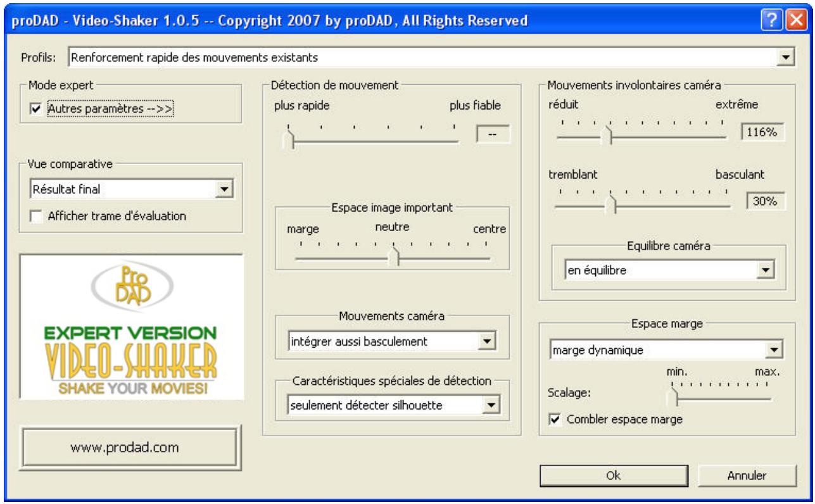Click the 'neutre' label
The height and width of the screenshot is (504, 815).
point(392,226)
